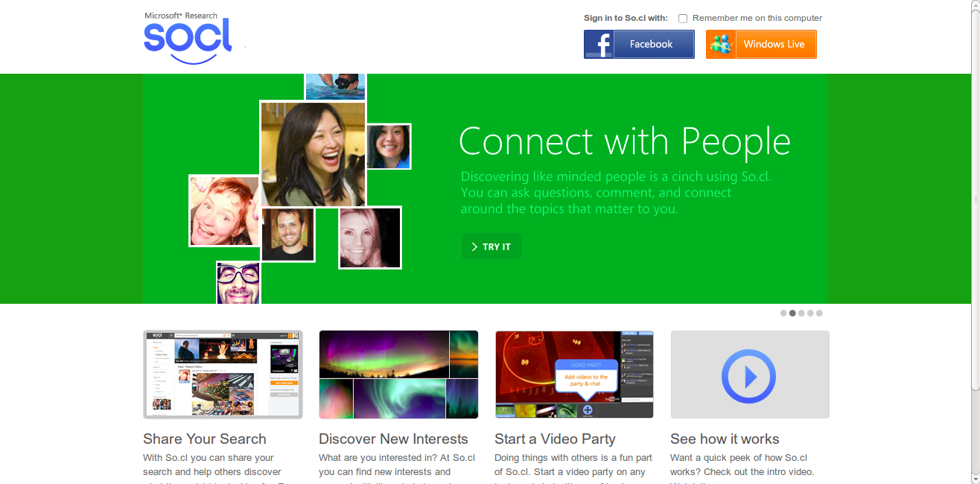The height and width of the screenshot is (484, 980).
Task: Go to the last carousel dot
Action: (819, 313)
